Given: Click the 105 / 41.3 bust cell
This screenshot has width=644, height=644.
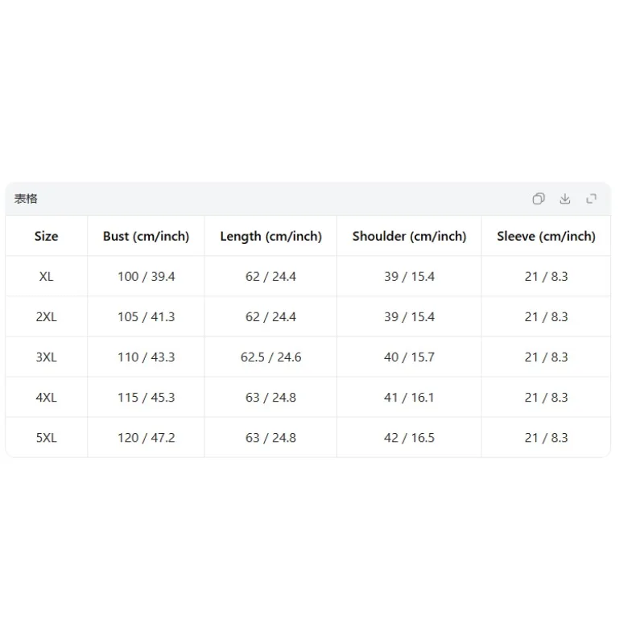Looking at the screenshot, I should [x=147, y=316].
